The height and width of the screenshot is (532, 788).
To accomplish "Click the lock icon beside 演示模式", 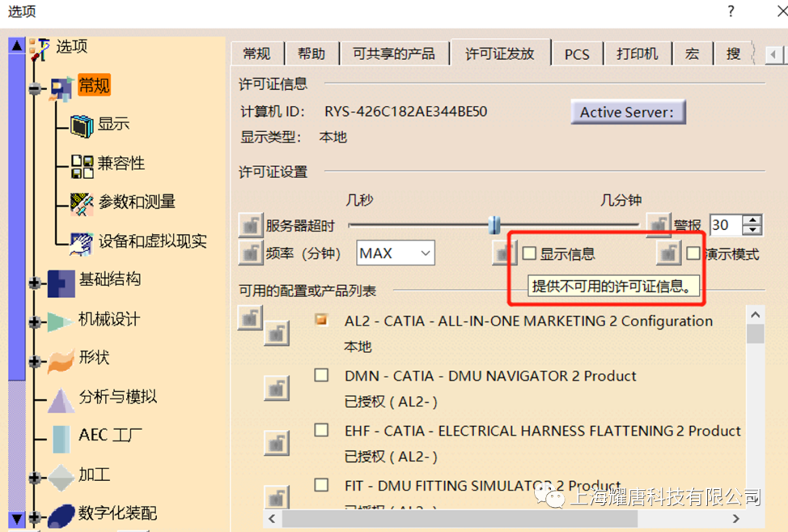I will tap(668, 252).
